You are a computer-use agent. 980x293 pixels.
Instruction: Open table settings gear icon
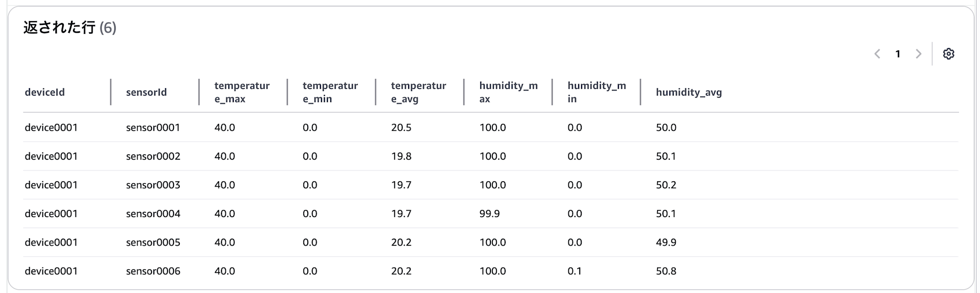point(948,54)
